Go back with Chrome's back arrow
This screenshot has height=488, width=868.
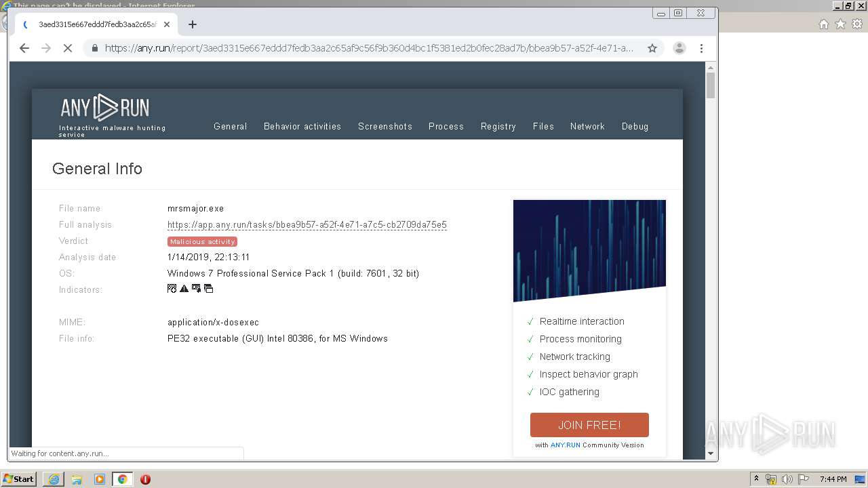point(24,48)
